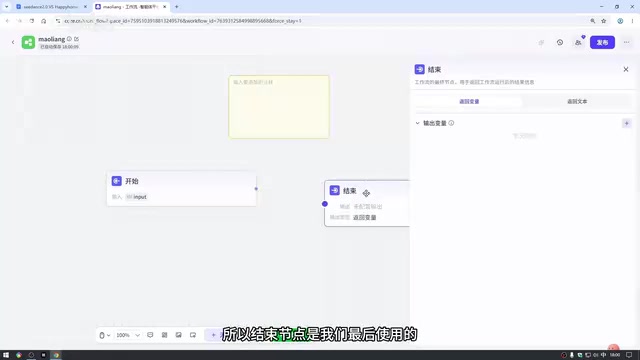This screenshot has width=640, height=360.
Task: Click the output port of 开始 node
Action: 256,189
